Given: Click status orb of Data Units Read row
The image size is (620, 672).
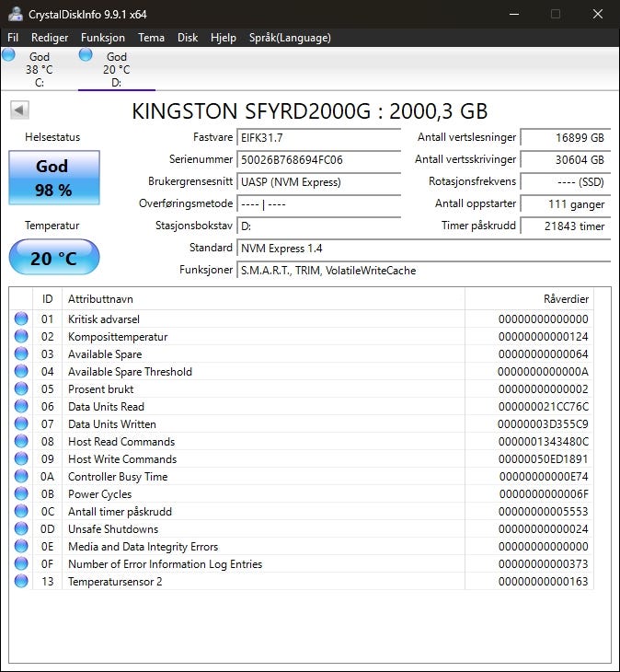Looking at the screenshot, I should [x=21, y=406].
